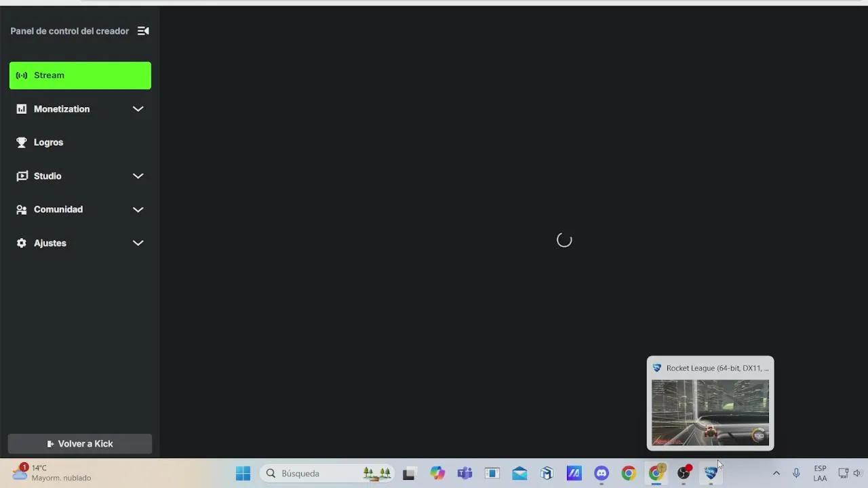
Task: Open the weather widget showing 14°C
Action: (x=52, y=472)
